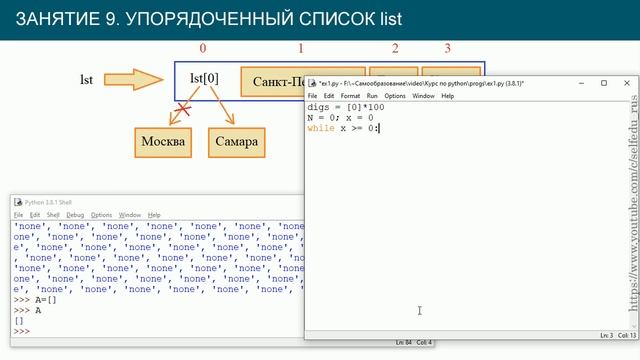Viewport: 640px width, 360px height.
Task: Open Edit menu in Python Shell window
Action: click(x=35, y=215)
